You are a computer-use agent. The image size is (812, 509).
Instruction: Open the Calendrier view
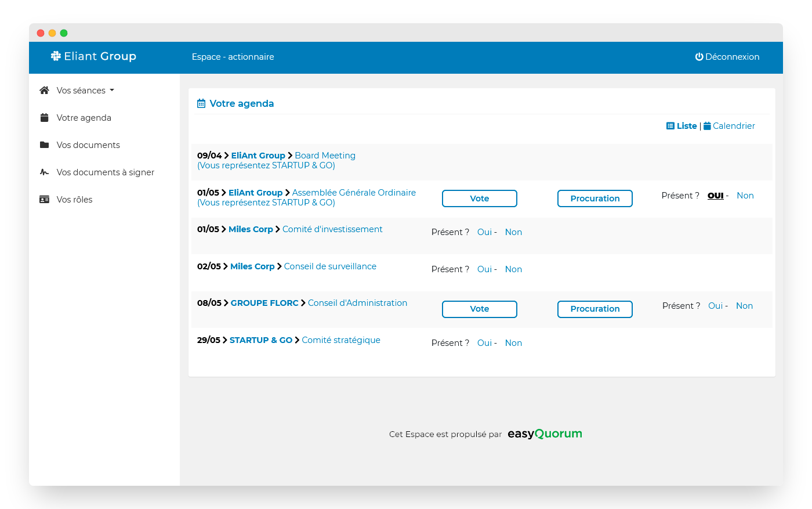pos(733,126)
